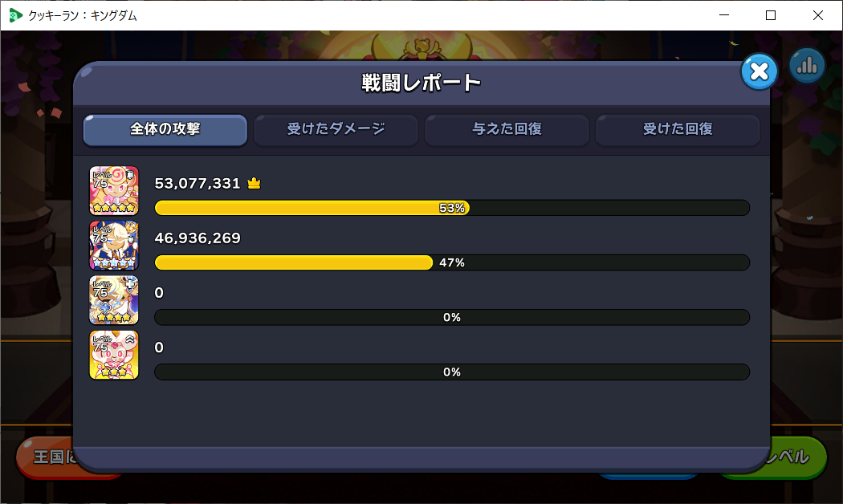Select the 全体の攻撃 tab
This screenshot has width=843, height=504.
[x=165, y=129]
